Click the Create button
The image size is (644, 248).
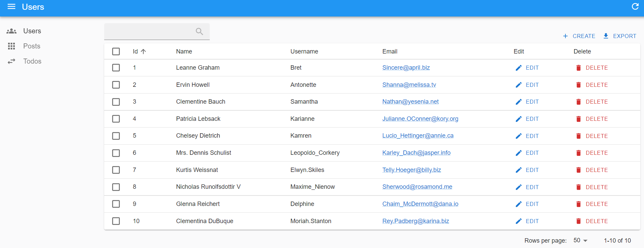[579, 36]
